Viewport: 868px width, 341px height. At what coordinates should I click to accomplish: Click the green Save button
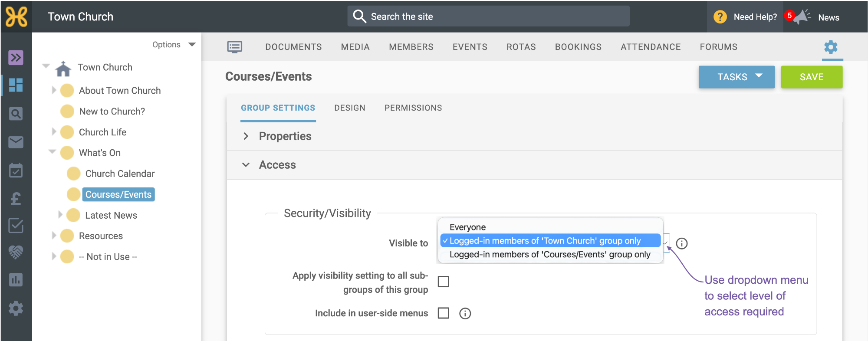tap(812, 77)
